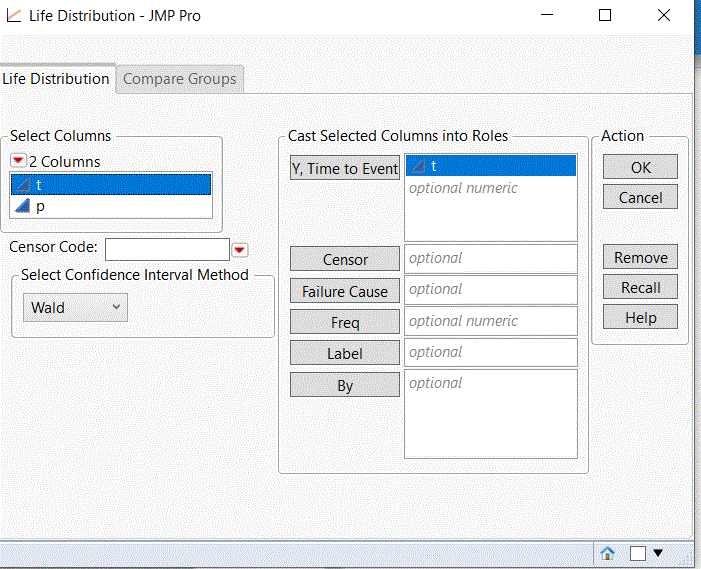This screenshot has height=569, width=701.
Task: Click the Freq role button
Action: tap(345, 323)
